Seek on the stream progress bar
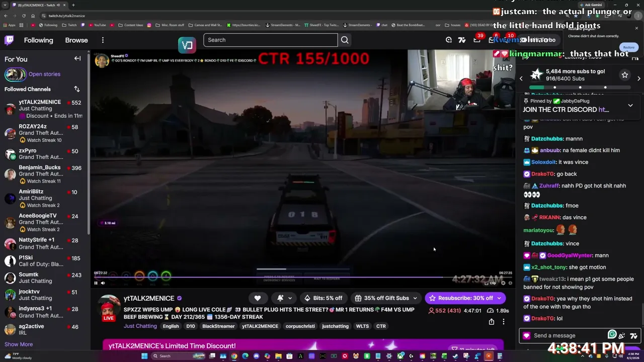The image size is (644, 362). point(302,277)
